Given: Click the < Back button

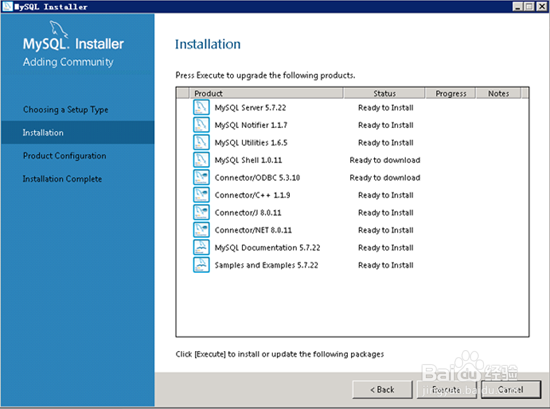Looking at the screenshot, I should [382, 389].
